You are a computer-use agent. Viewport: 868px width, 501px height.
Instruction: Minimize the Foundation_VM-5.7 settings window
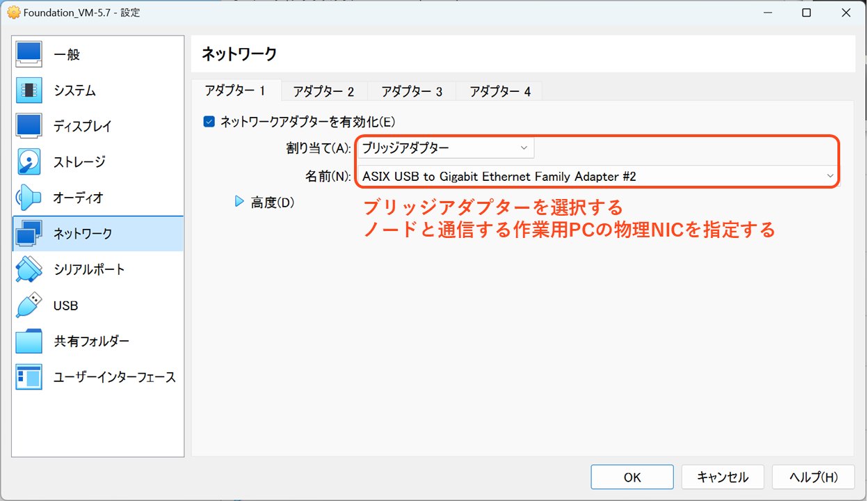[768, 13]
